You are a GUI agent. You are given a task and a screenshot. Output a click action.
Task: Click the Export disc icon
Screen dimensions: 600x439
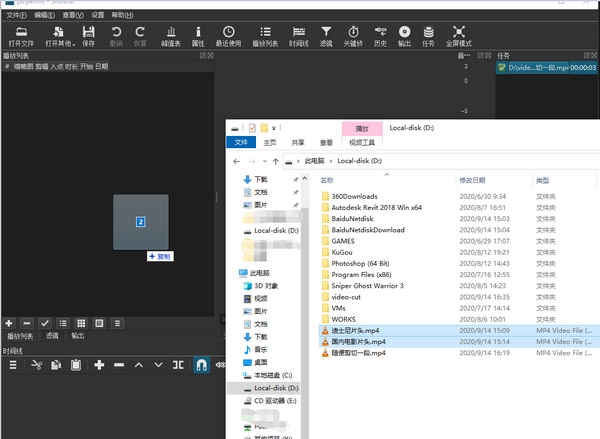tap(404, 37)
